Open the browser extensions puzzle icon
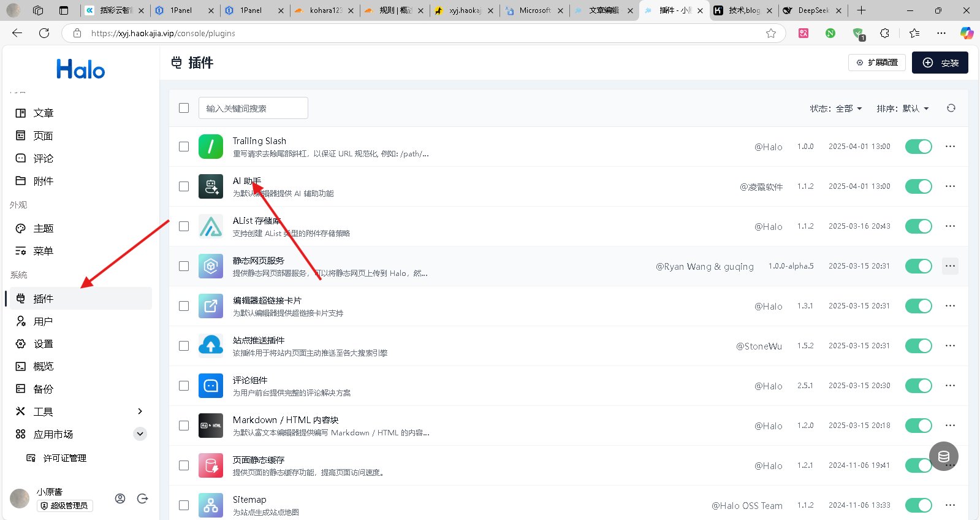The width and height of the screenshot is (980, 520). [x=884, y=33]
